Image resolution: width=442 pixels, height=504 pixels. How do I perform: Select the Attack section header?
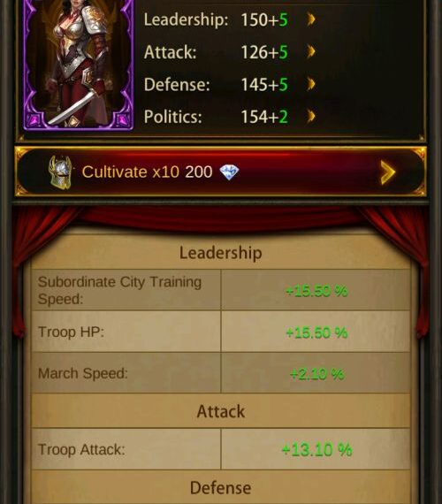(220, 411)
